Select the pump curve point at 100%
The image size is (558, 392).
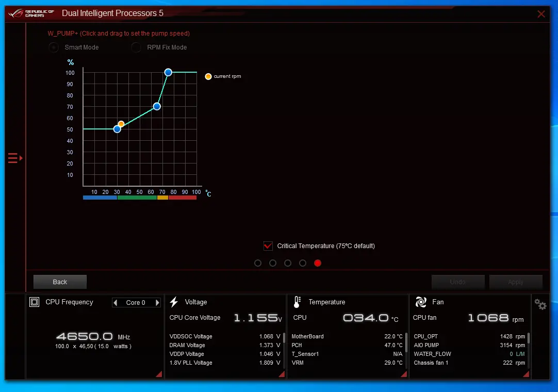168,72
